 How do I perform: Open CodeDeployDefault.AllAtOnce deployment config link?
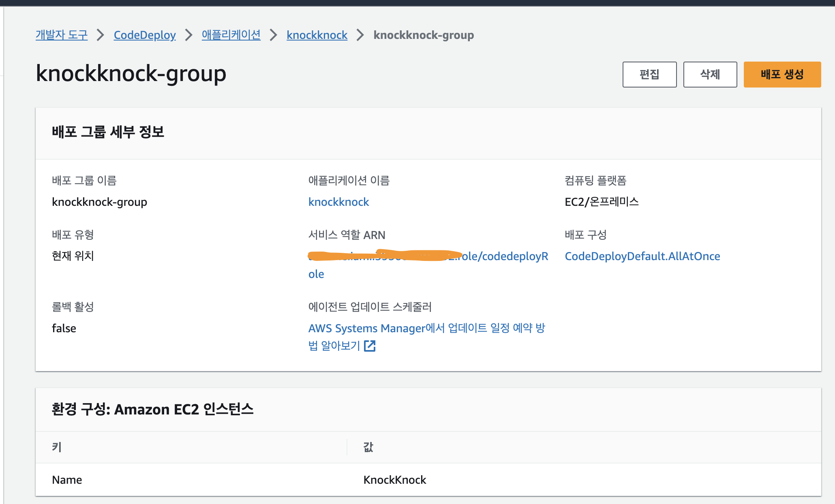642,256
